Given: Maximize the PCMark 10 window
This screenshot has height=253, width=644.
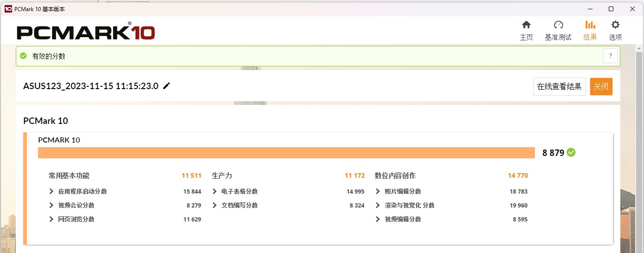Looking at the screenshot, I should [x=611, y=9].
